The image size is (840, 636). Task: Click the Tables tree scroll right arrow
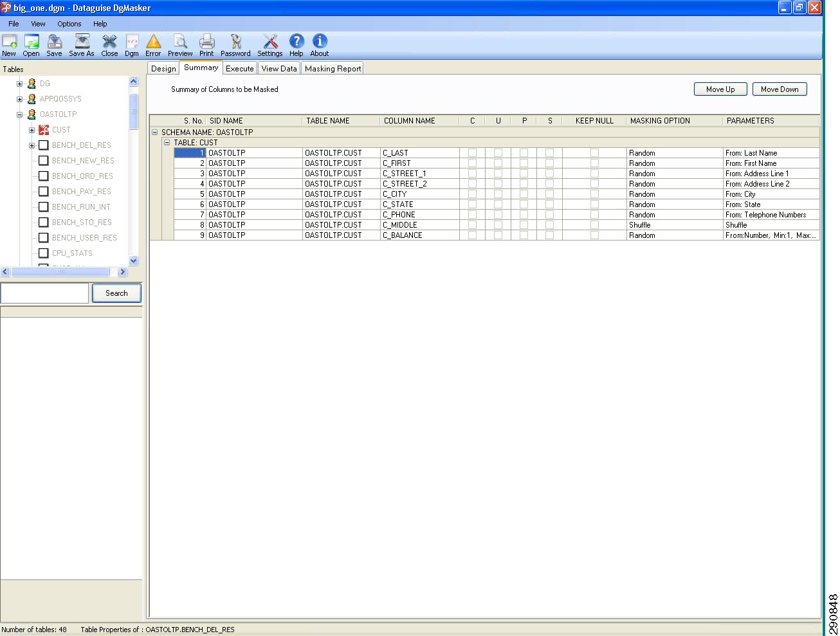122,272
